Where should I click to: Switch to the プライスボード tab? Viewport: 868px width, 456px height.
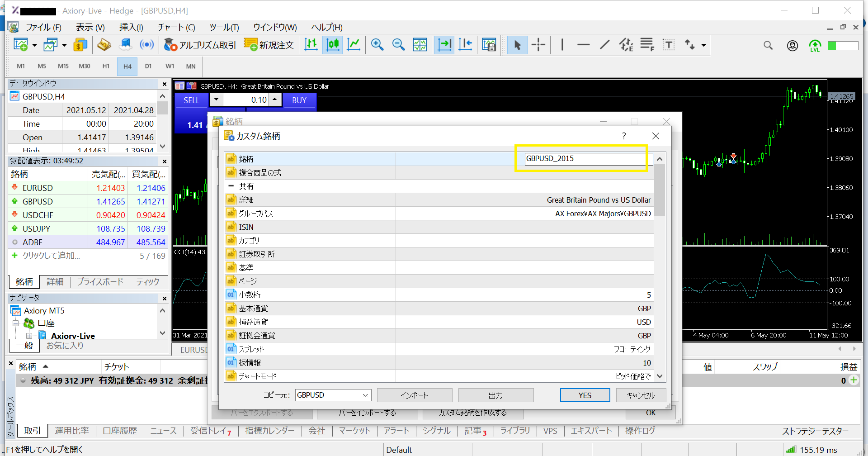click(100, 282)
